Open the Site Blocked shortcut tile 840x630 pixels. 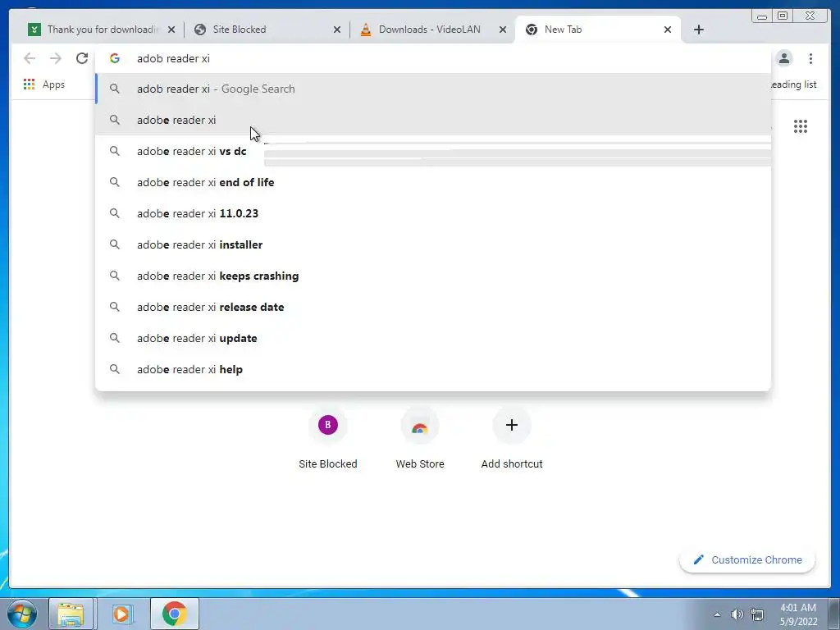(328, 438)
